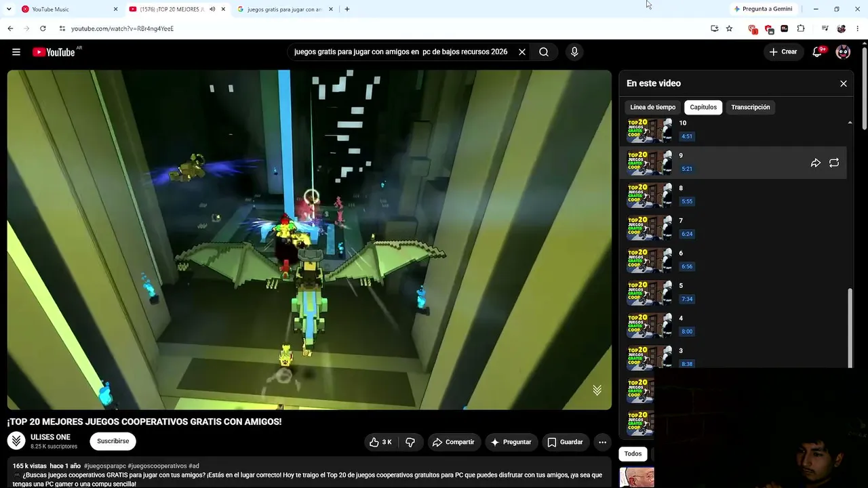Viewport: 868px width, 488px height.
Task: Clear the YouTube search query
Action: pos(522,52)
